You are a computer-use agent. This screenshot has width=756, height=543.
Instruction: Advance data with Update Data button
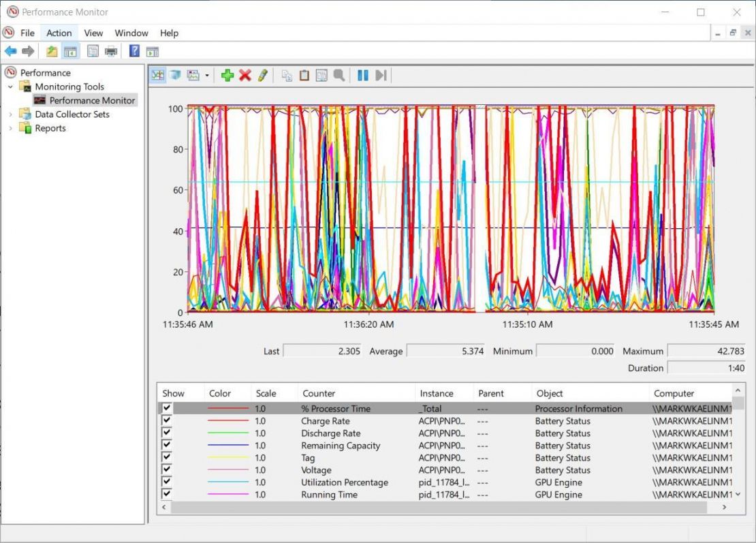coord(381,75)
